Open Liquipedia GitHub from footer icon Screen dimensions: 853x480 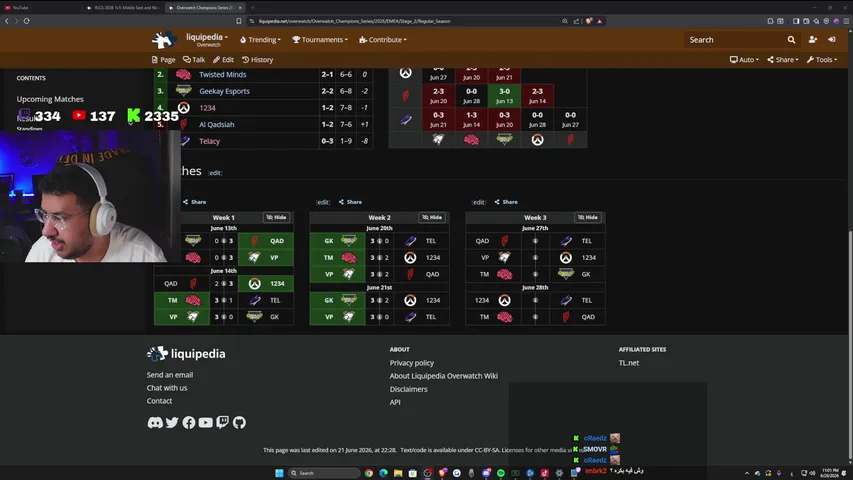(239, 422)
